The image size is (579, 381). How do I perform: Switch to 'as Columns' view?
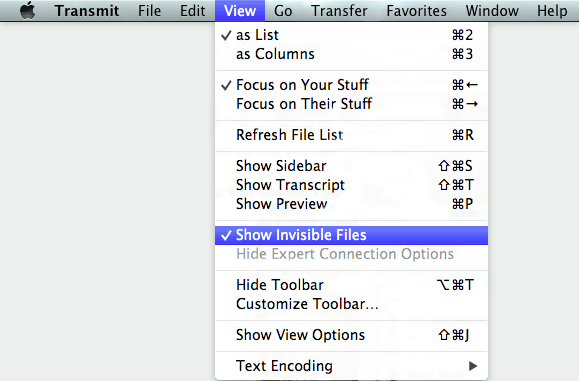pyautogui.click(x=351, y=54)
